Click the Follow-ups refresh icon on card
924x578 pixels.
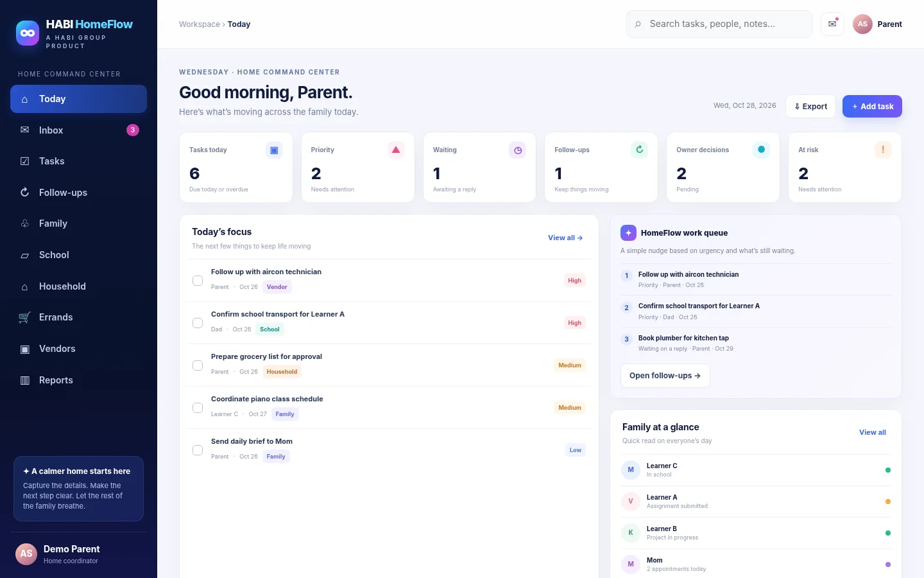pos(639,150)
